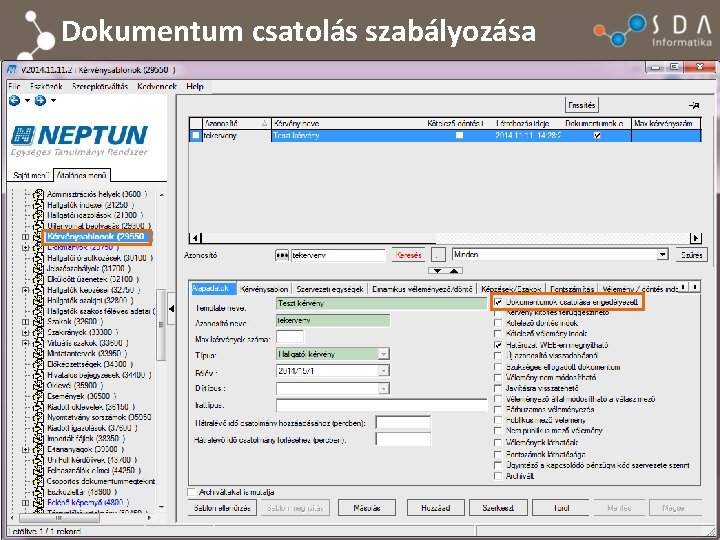
Task: Click the Felhasználók címei (44250) node icon
Action: pyautogui.click(x=39, y=470)
